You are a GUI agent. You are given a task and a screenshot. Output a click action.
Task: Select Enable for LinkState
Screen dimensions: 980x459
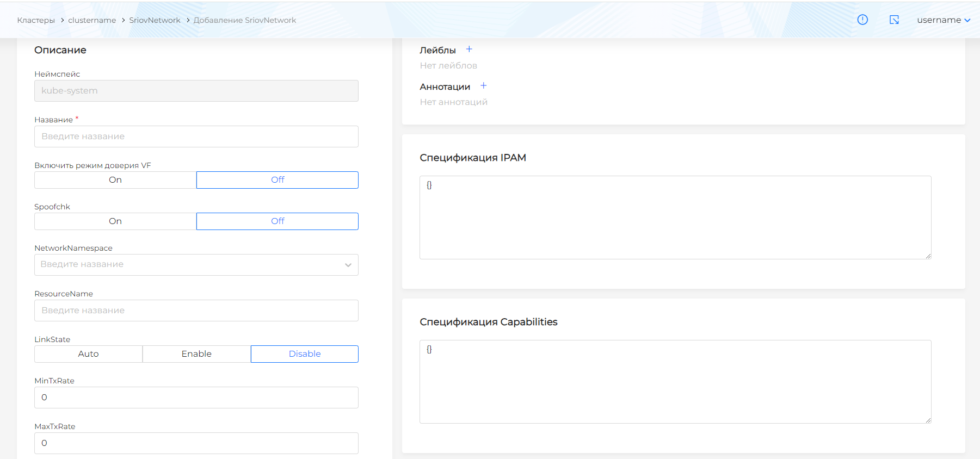(196, 354)
